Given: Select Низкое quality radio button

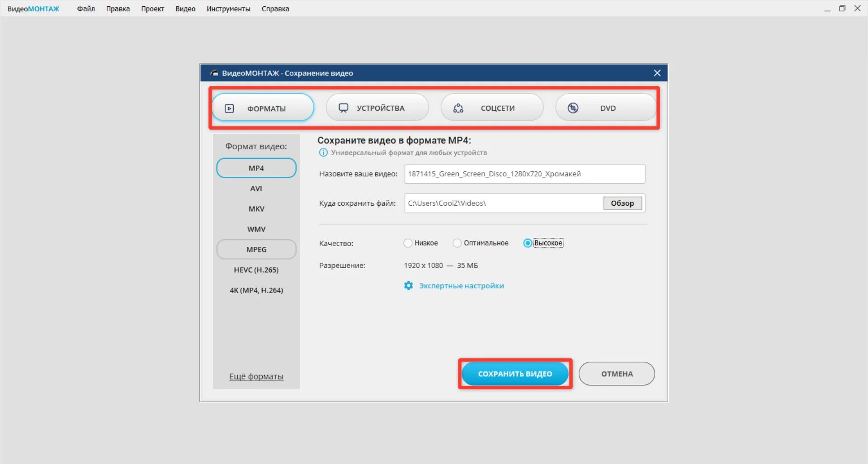Looking at the screenshot, I should click(408, 243).
